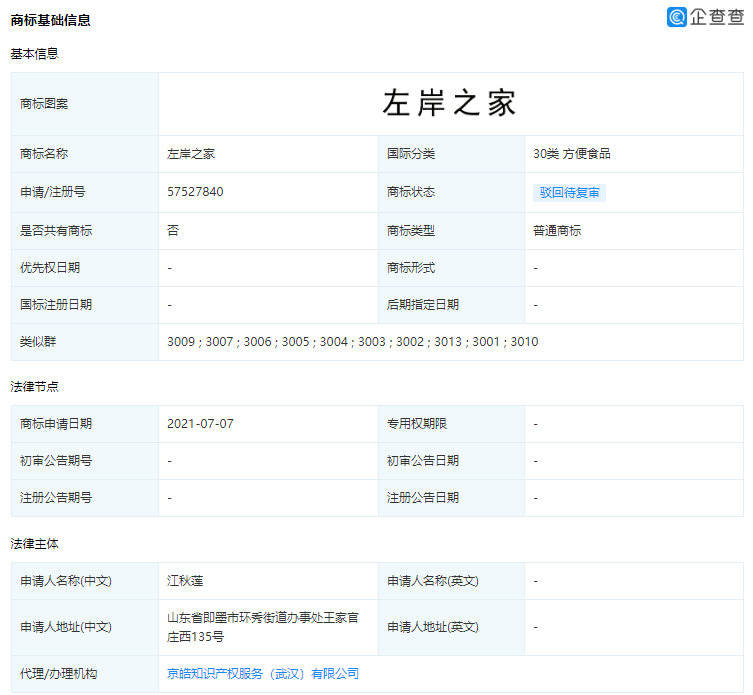Click the 商标状态 label cell

pos(451,192)
